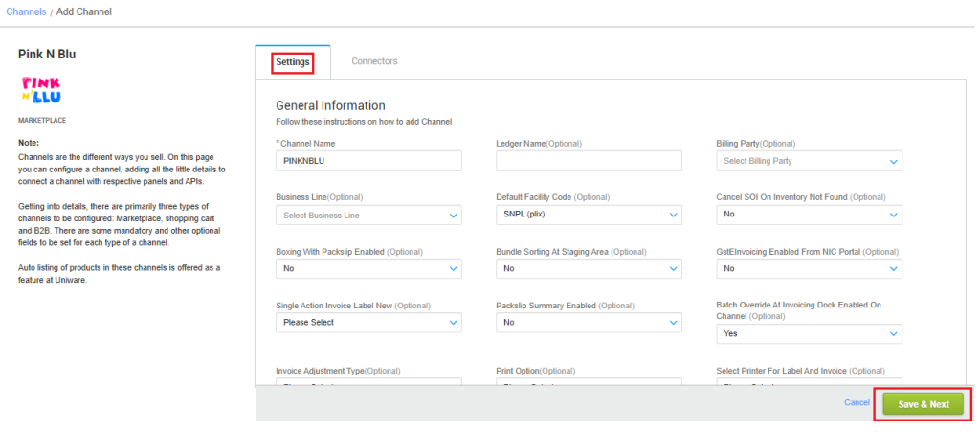Screen dimensions: 980x432
Task: Open Batch Override At Invoicing Dock dropdown
Action: pyautogui.click(x=809, y=333)
